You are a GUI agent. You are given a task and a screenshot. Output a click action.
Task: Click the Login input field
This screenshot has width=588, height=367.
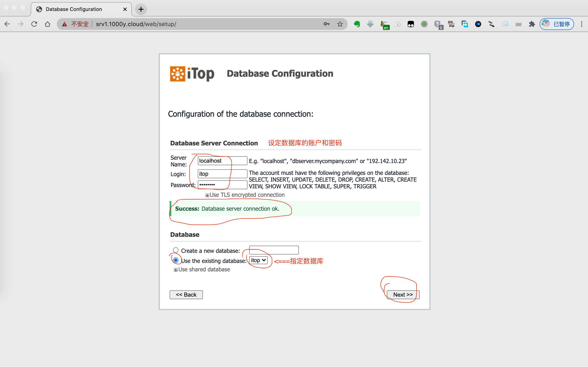coord(222,174)
